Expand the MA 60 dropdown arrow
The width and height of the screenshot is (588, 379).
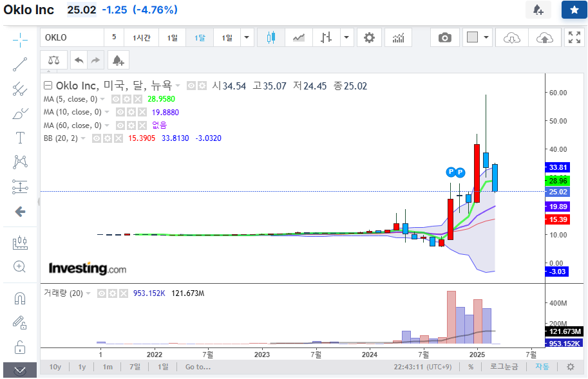(x=107, y=125)
